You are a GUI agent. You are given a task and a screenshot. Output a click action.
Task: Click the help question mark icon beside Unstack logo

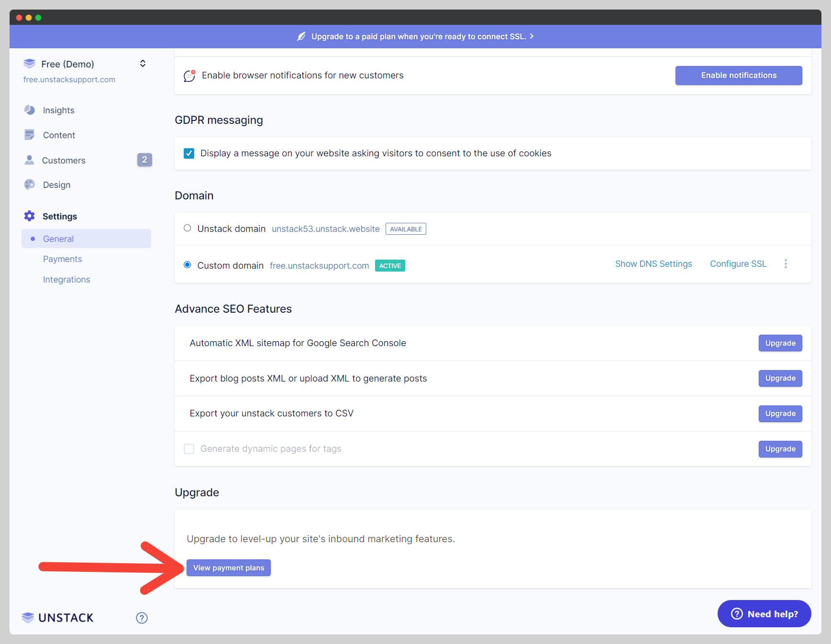click(x=142, y=618)
